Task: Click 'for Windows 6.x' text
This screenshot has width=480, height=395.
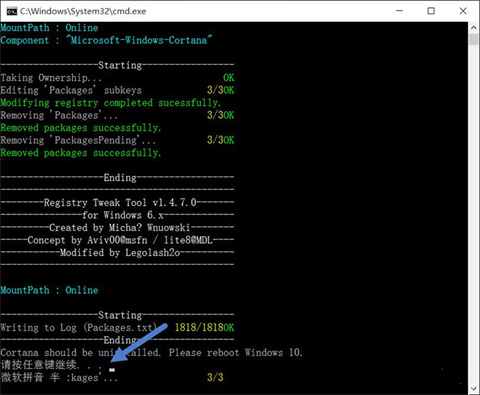Action: click(123, 215)
